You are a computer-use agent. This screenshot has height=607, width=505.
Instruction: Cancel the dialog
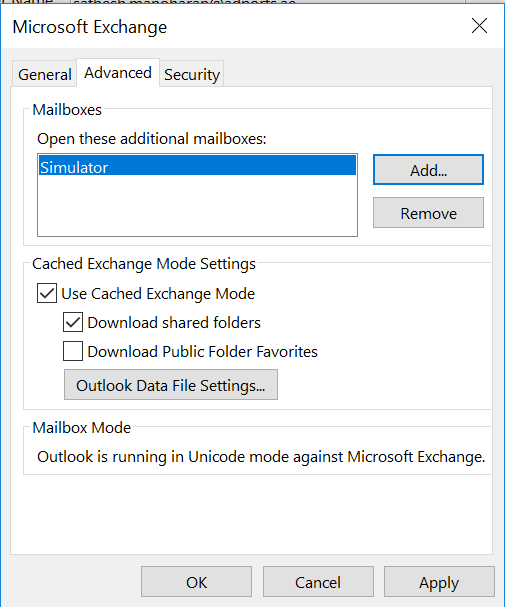318,582
